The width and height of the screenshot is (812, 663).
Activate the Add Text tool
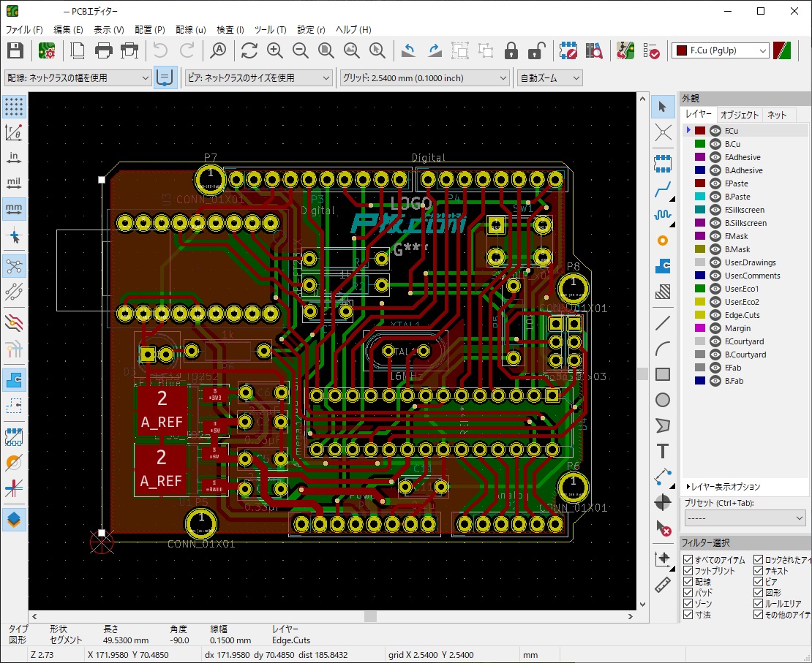pos(663,451)
